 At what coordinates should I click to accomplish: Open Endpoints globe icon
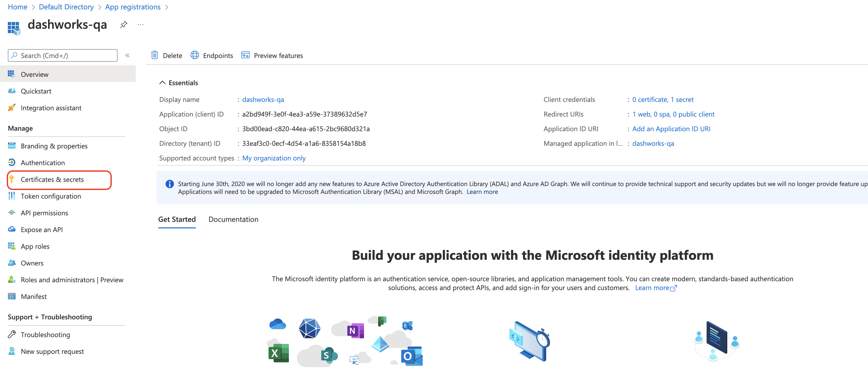pyautogui.click(x=195, y=55)
